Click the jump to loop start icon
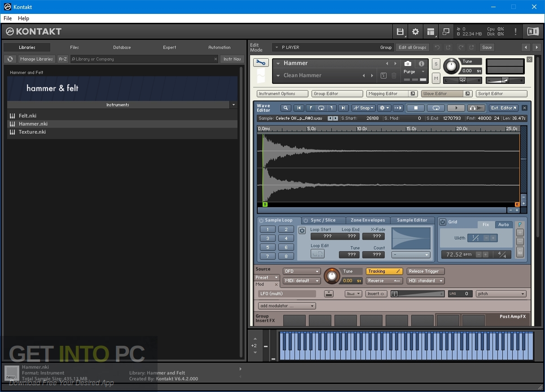This screenshot has height=392, width=545. click(310, 108)
